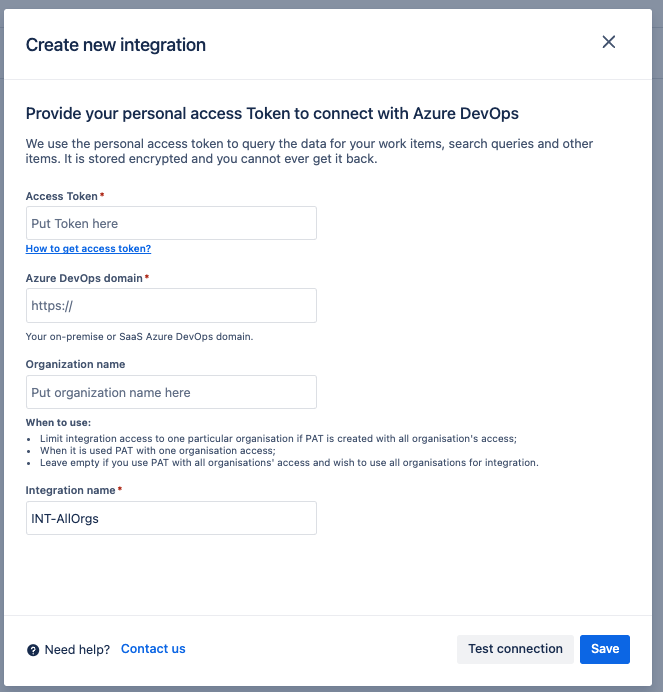Focus the Azure DevOps domain field

point(171,305)
